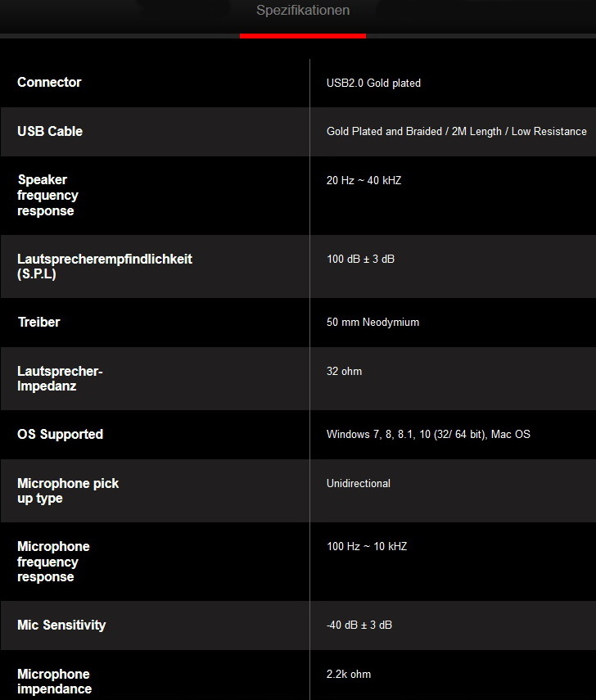
Task: Click the Speaker frequency response label
Action: coord(47,195)
